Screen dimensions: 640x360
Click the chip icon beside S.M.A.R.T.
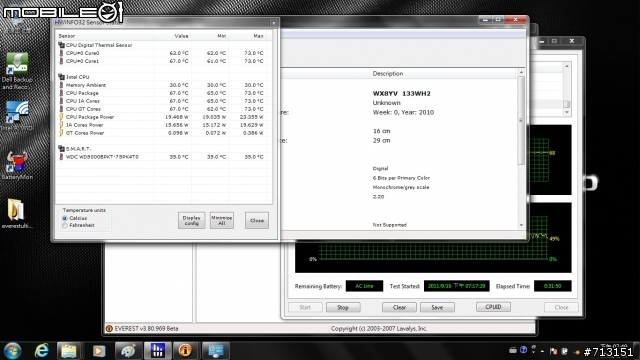pyautogui.click(x=61, y=149)
